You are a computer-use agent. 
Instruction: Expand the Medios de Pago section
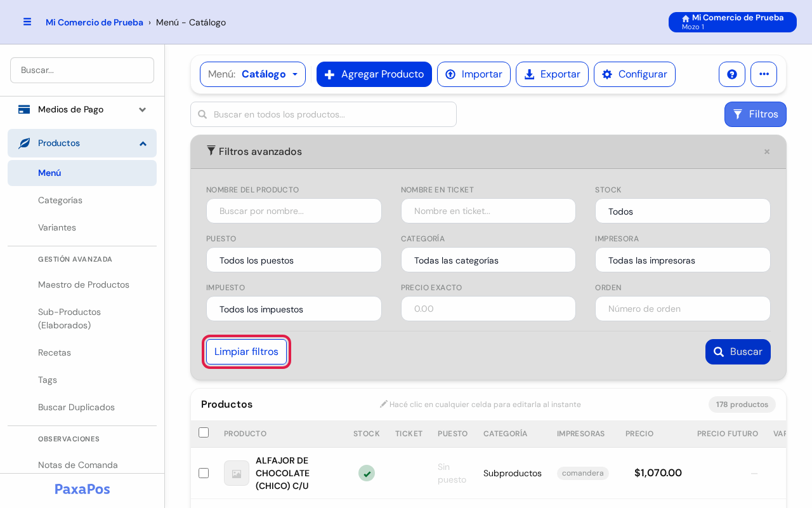coord(82,109)
